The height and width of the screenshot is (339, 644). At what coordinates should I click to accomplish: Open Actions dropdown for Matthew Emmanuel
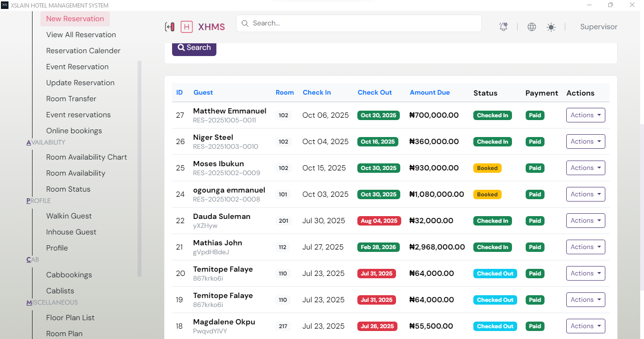click(586, 115)
